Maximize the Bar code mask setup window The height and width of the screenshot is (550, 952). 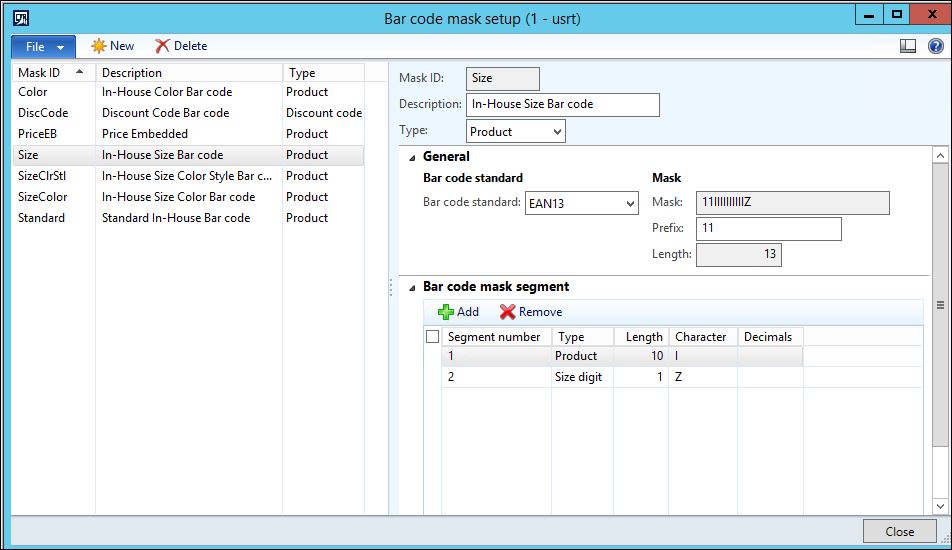pyautogui.click(x=897, y=15)
